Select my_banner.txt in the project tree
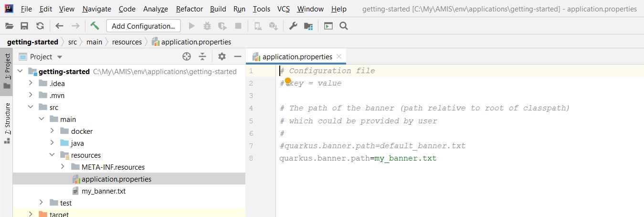644x217 pixels. pos(104,191)
